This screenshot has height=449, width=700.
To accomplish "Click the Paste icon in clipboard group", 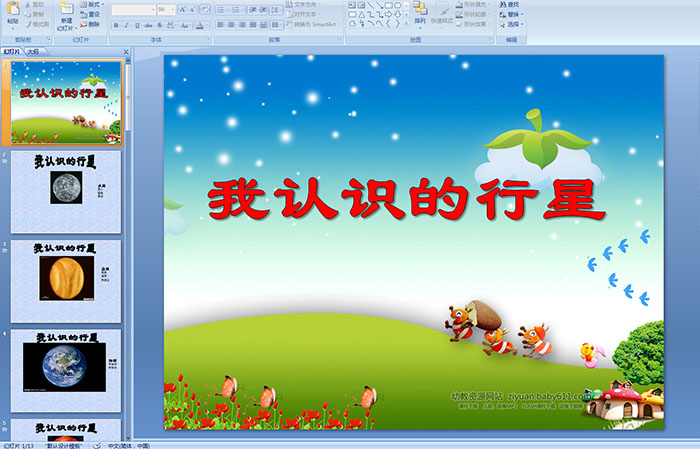I will (11, 13).
